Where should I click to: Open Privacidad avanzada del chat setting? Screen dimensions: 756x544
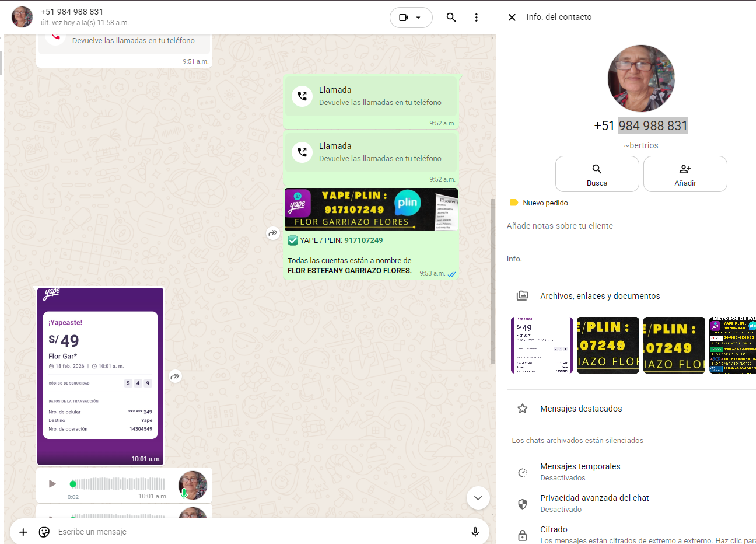[x=594, y=503]
